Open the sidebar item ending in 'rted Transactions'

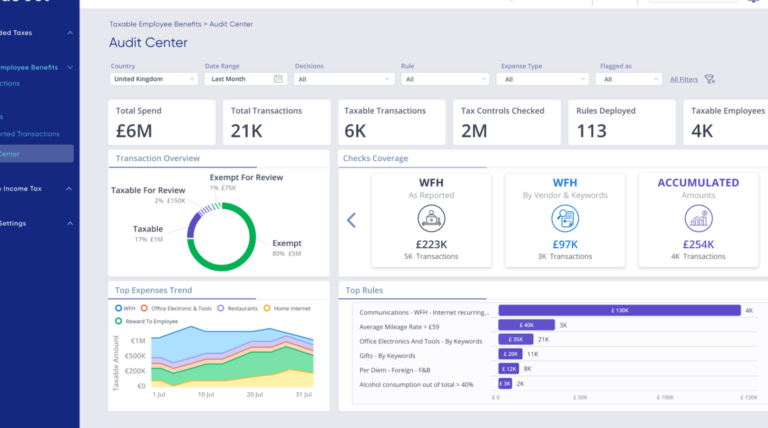point(29,134)
